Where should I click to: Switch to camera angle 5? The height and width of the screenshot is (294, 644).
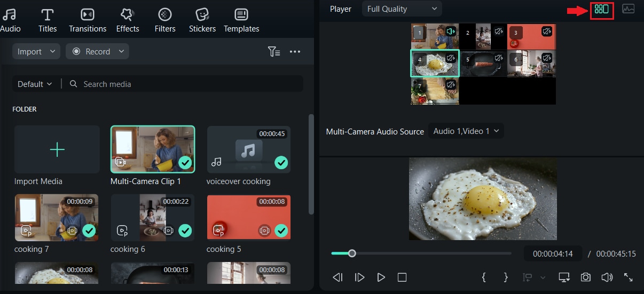pyautogui.click(x=483, y=63)
